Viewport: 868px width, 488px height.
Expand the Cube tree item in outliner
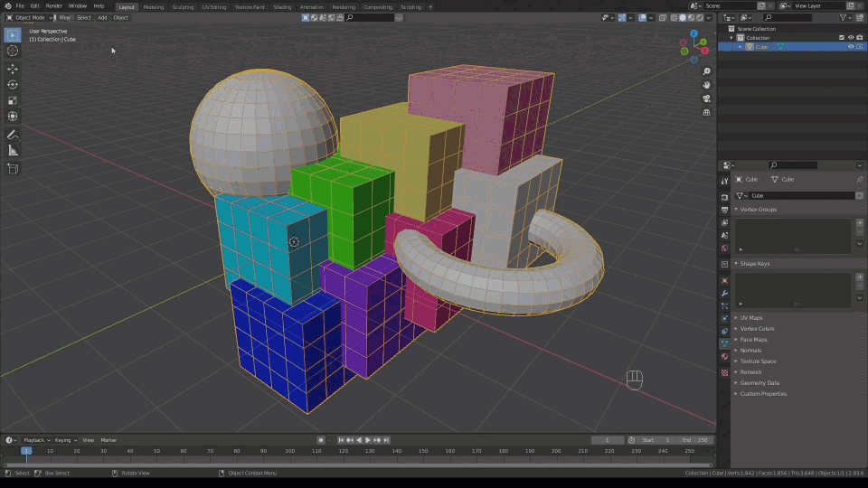(x=741, y=47)
